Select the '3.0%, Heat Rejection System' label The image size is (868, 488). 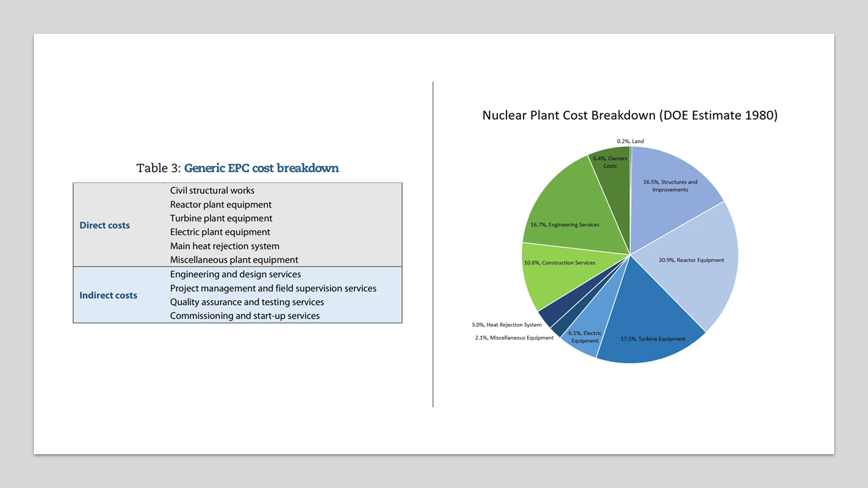click(x=507, y=325)
